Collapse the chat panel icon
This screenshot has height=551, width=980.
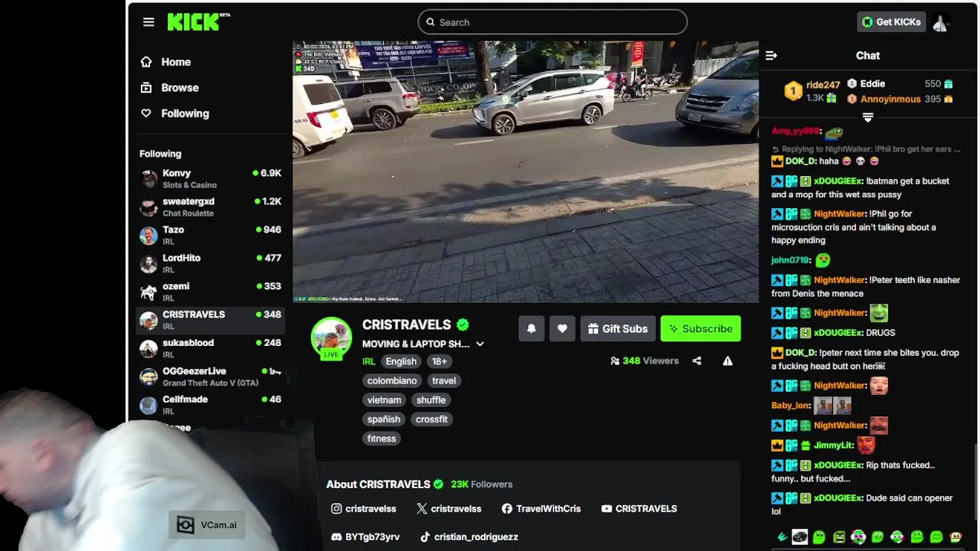(771, 56)
